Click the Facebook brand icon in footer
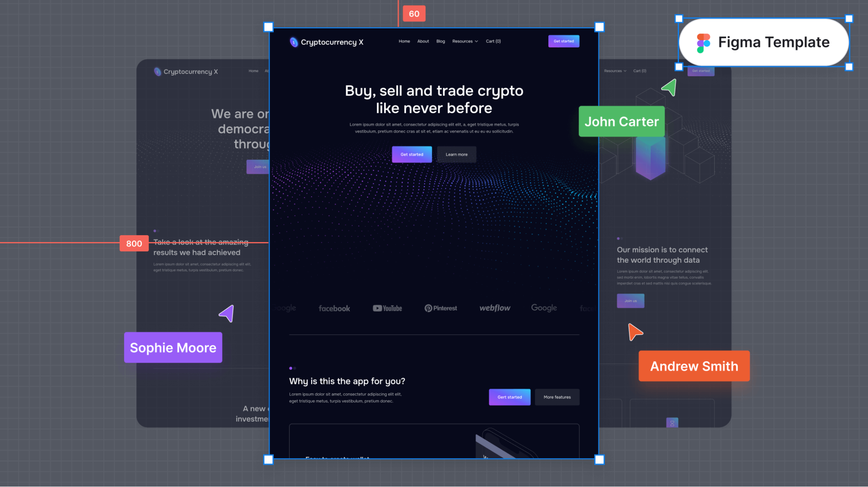The image size is (868, 487). (334, 308)
